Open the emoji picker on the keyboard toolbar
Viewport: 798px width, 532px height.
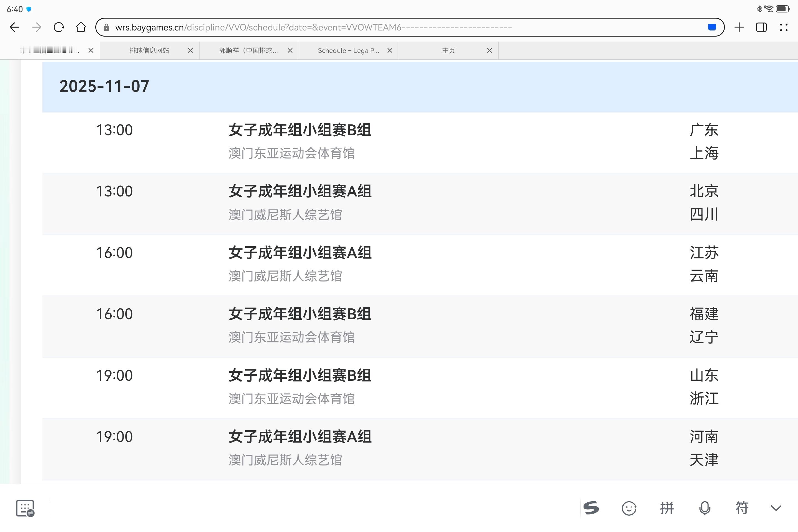629,508
